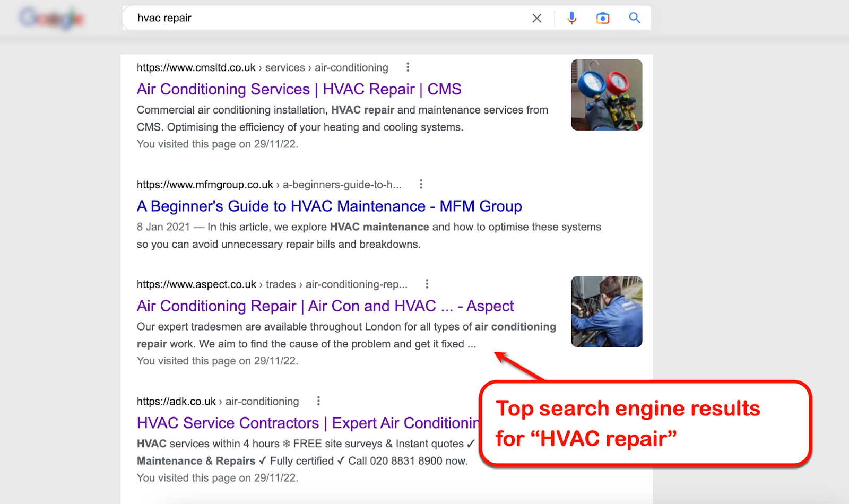The image size is (849, 504).
Task: Submit search with the magnifying glass icon
Action: [x=634, y=18]
